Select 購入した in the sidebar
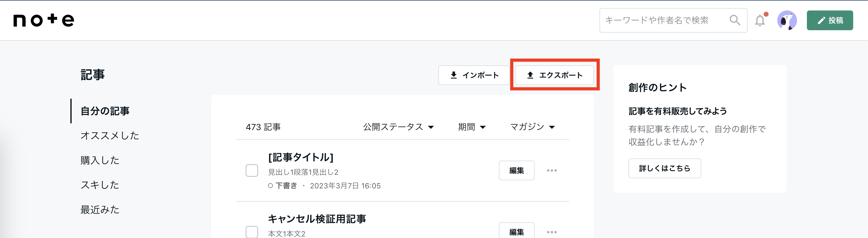The width and height of the screenshot is (868, 238). point(100,160)
